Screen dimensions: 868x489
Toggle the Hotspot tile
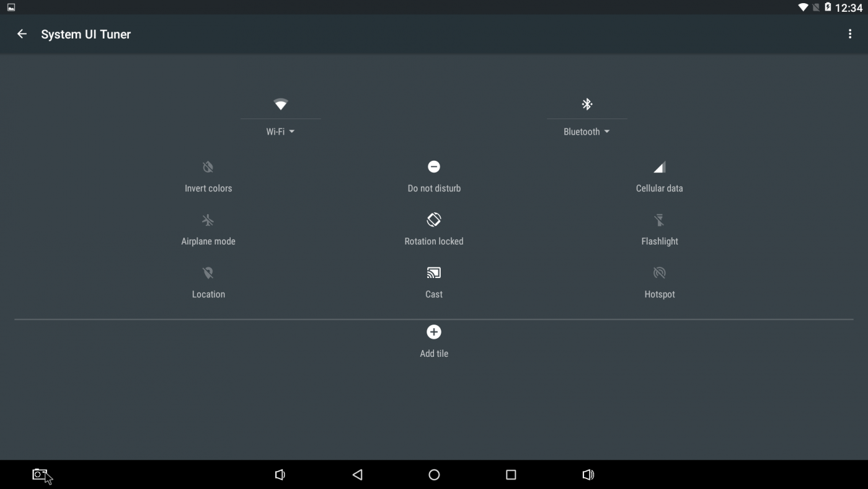tap(659, 282)
